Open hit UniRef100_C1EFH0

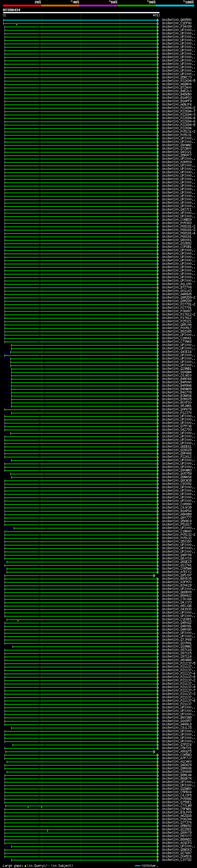click(x=177, y=23)
